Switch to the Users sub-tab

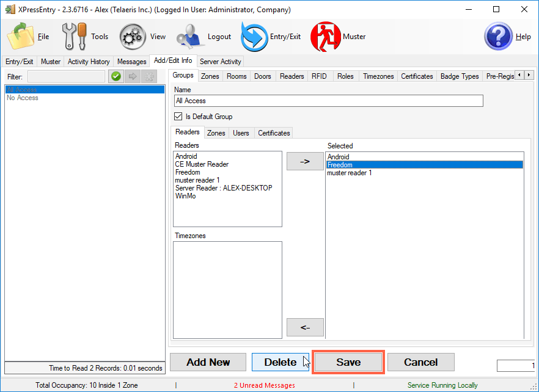(x=241, y=132)
